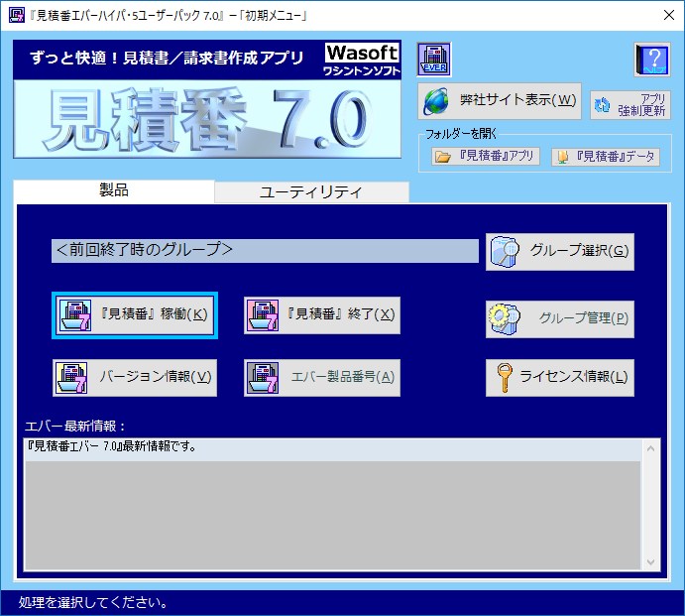Viewport: 685px width, 616px height.
Task: Open the 『見積番』データ folder
Action: [x=606, y=157]
